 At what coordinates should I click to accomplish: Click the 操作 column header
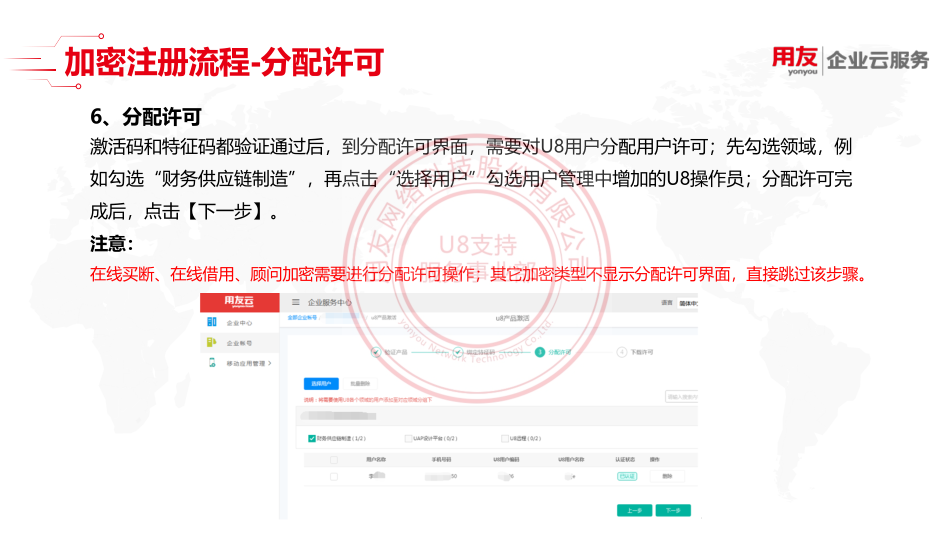655,460
